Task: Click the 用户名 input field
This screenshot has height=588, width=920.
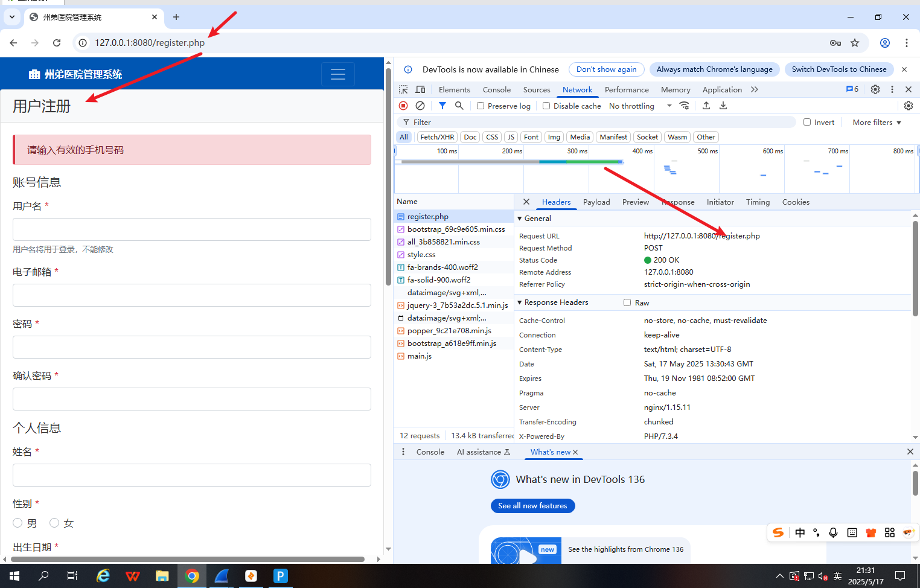Action: (192, 229)
